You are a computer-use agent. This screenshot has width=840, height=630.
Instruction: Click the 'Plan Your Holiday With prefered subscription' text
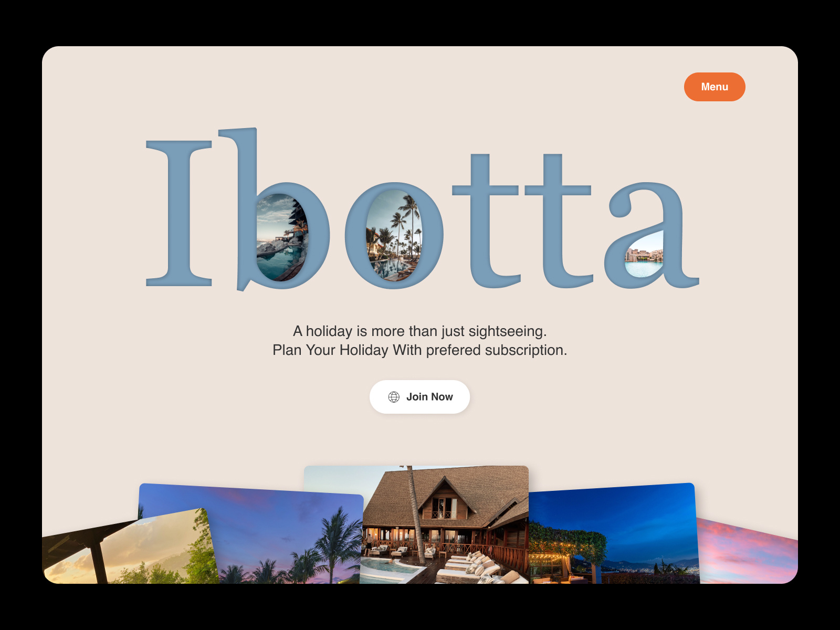(x=420, y=350)
